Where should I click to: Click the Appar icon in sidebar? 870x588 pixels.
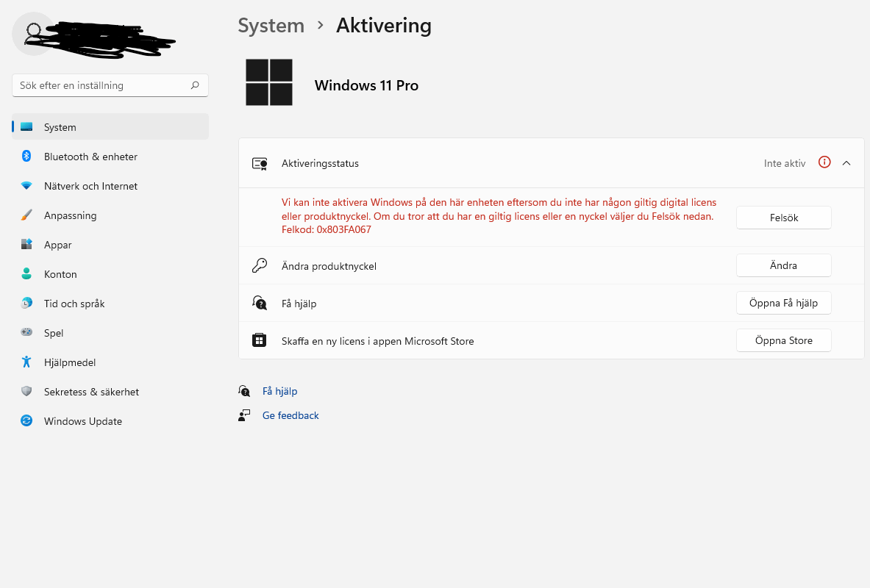point(26,244)
